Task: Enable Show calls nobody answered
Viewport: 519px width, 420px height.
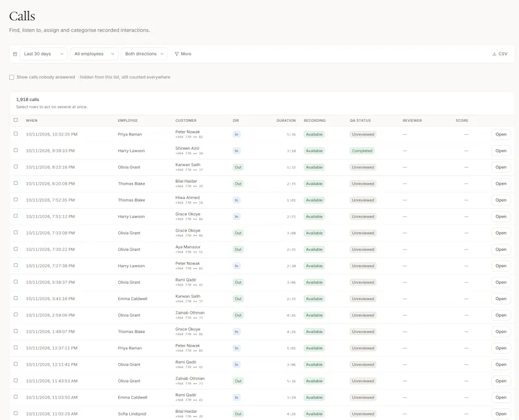Action: point(12,77)
